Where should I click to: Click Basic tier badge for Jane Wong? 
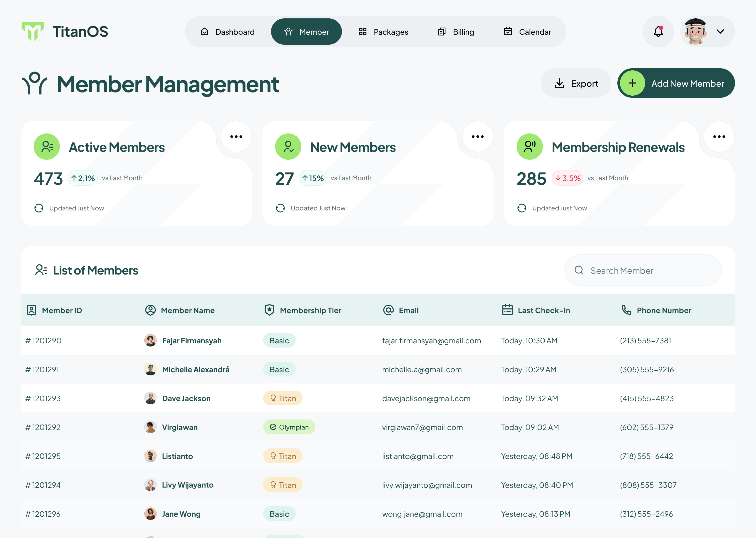(x=279, y=514)
